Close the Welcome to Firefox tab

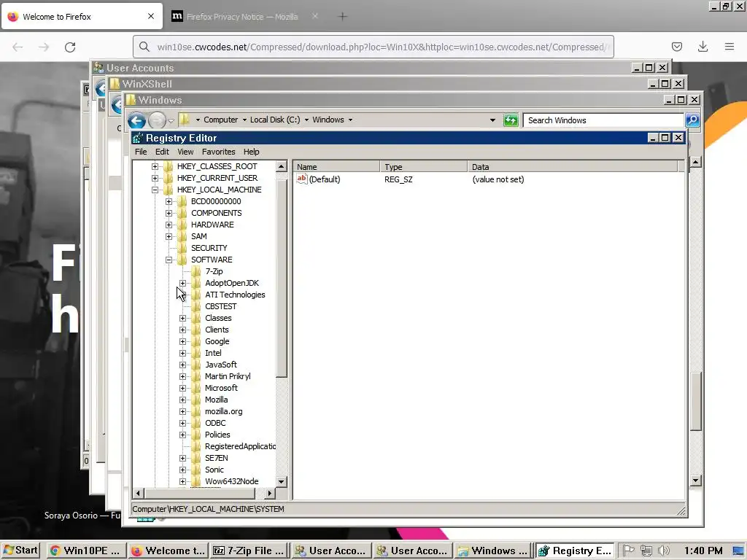151,16
